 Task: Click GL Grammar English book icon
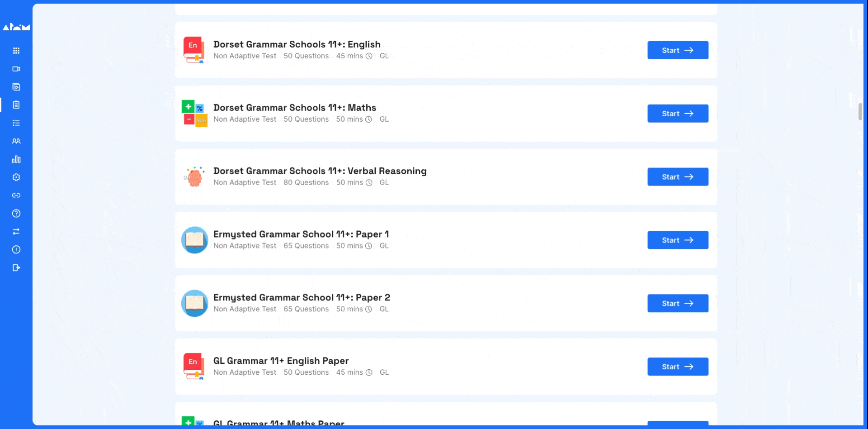click(194, 367)
